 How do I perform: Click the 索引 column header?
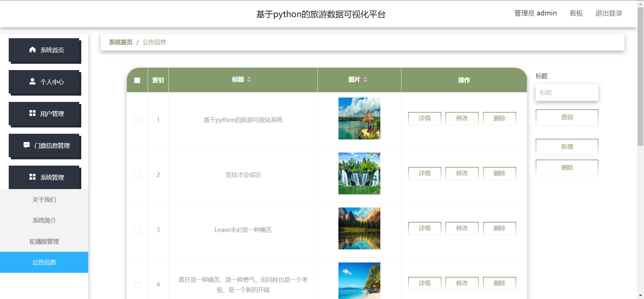click(158, 80)
